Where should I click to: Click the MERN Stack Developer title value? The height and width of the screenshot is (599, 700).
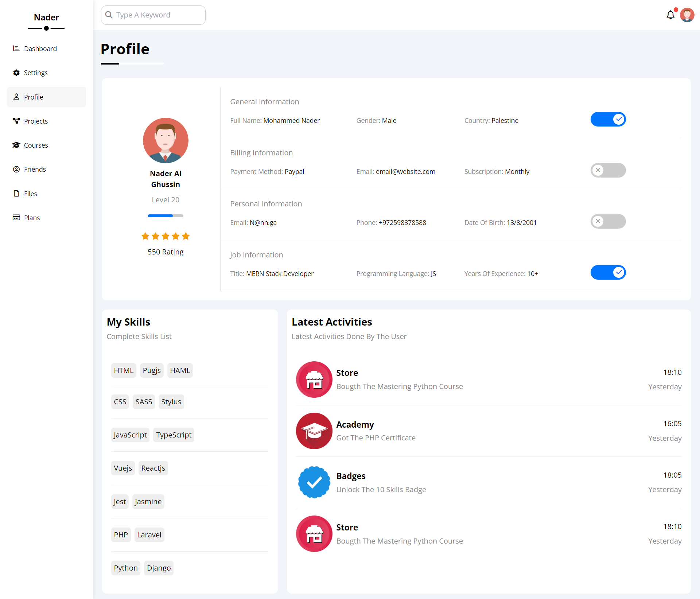tap(280, 273)
